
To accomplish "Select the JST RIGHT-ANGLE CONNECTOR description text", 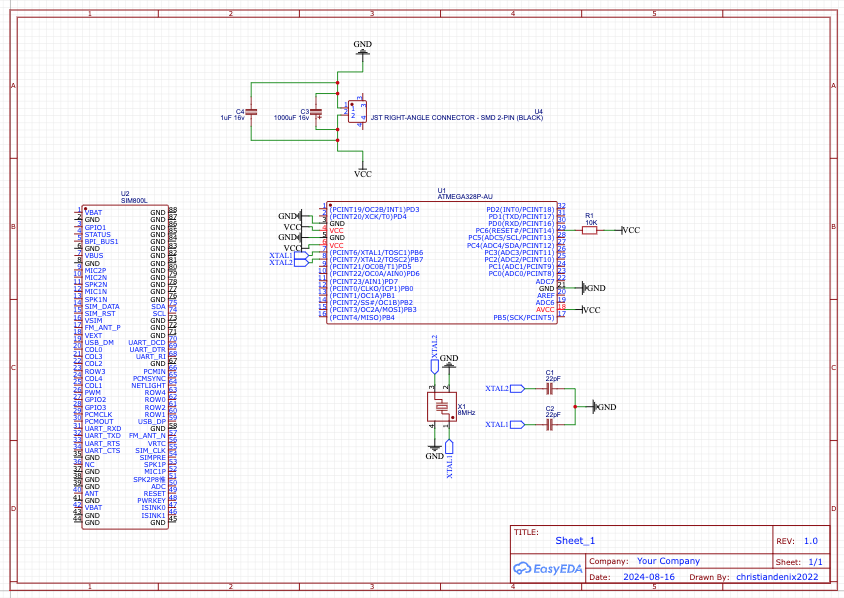I will (457, 117).
